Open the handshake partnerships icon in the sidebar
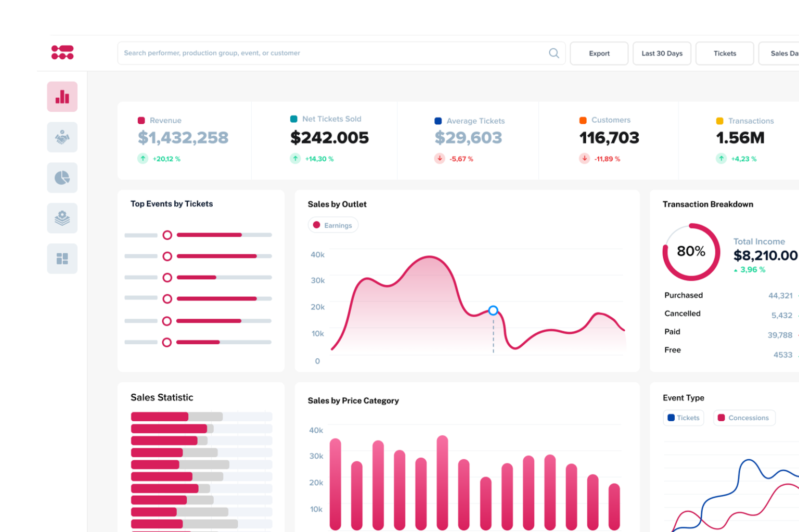 click(62, 137)
